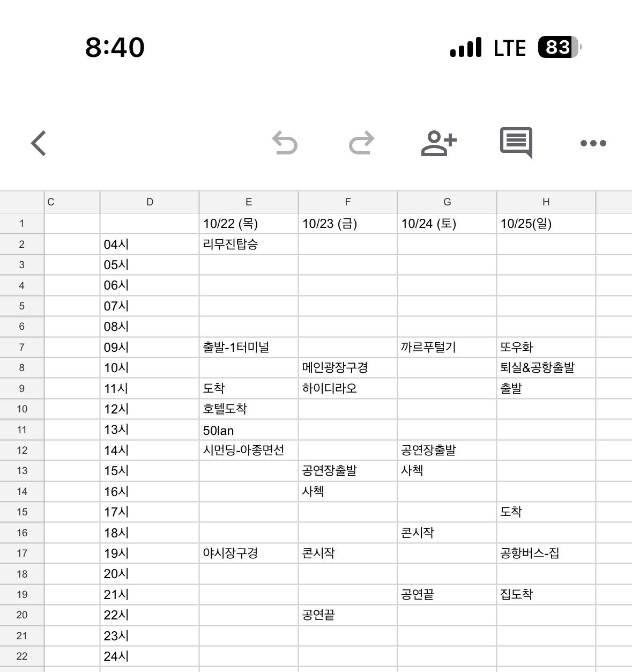
Task: Open the three-dot more options menu
Action: click(x=593, y=143)
